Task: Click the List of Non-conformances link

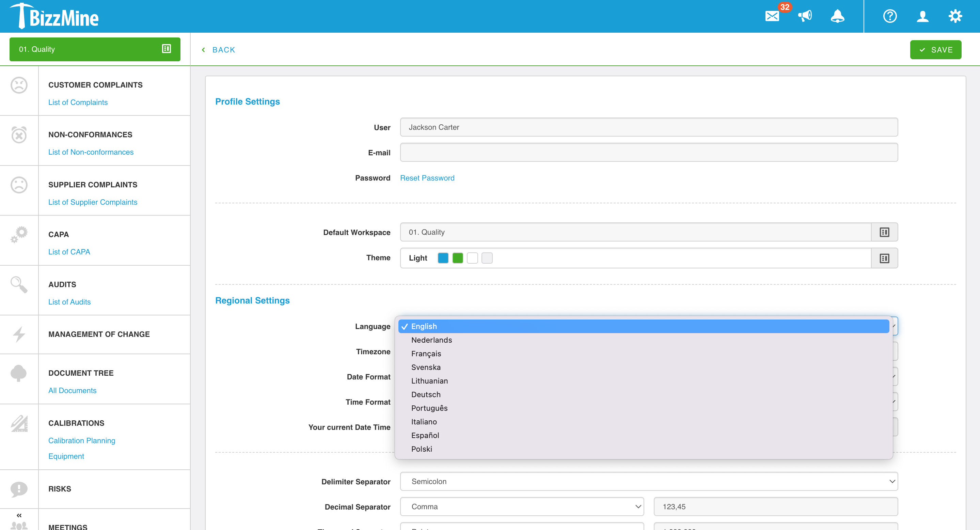Action: click(x=91, y=152)
